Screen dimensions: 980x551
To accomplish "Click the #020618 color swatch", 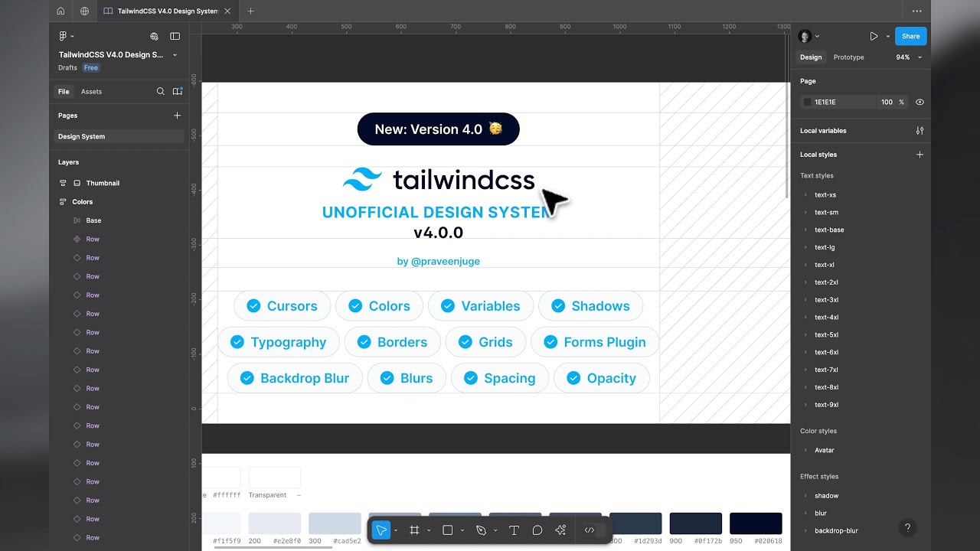I will coord(756,523).
